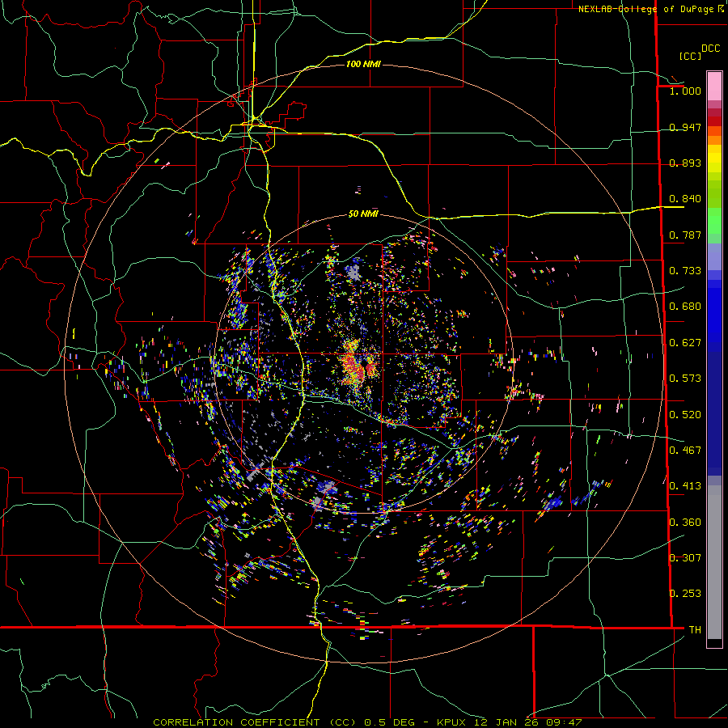Click the [CC] units label
Viewport: 728px width, 728px height.
690,56
